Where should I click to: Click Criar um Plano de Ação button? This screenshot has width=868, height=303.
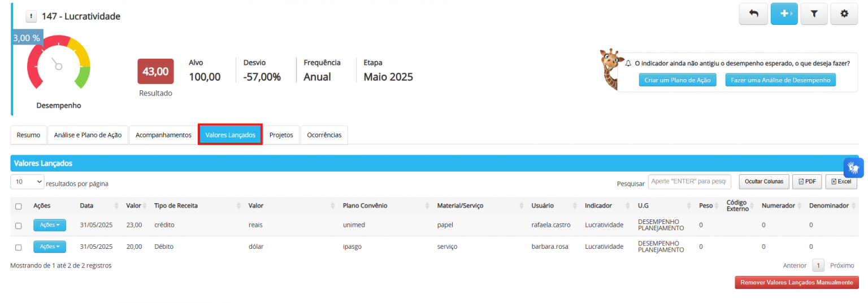pos(677,80)
